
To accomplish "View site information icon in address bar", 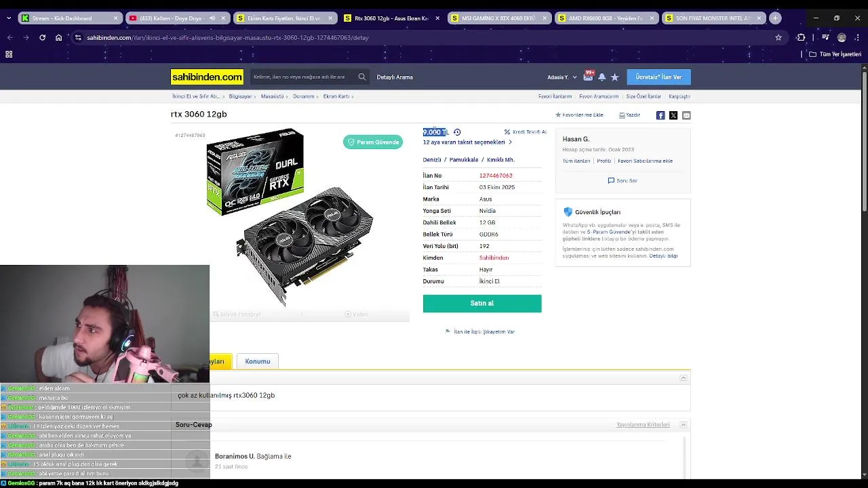I will pos(79,38).
